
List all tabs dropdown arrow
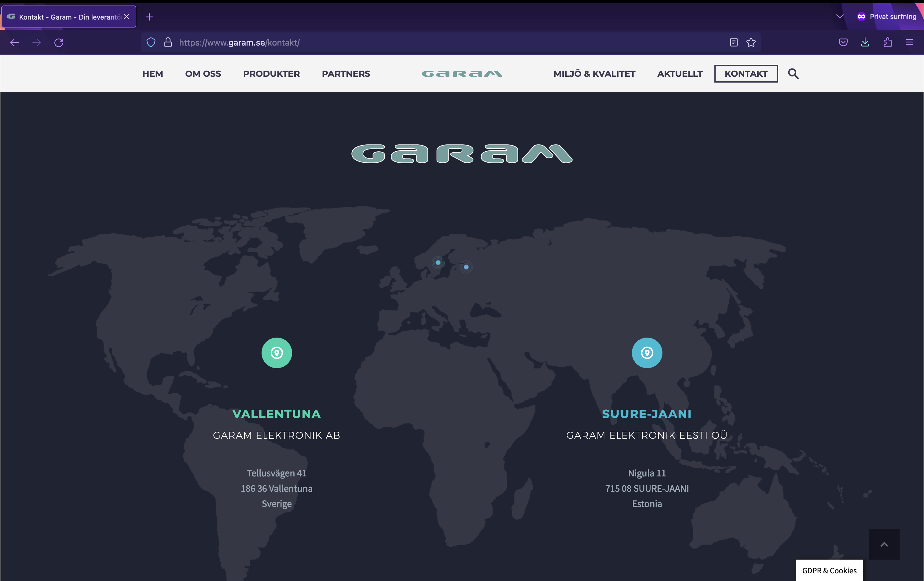click(x=840, y=17)
